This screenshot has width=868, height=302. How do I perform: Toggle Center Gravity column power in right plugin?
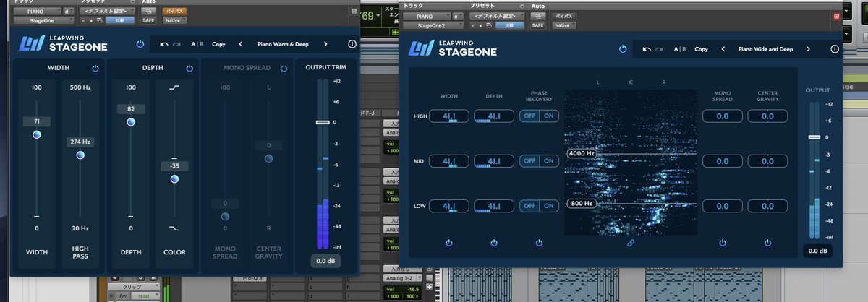[x=767, y=243]
